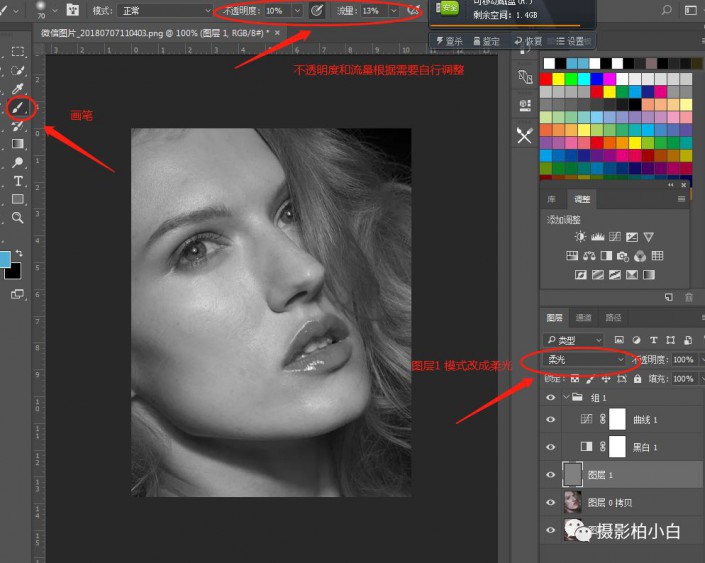Open the brush settings panel icon
The image size is (705, 563).
73,10
